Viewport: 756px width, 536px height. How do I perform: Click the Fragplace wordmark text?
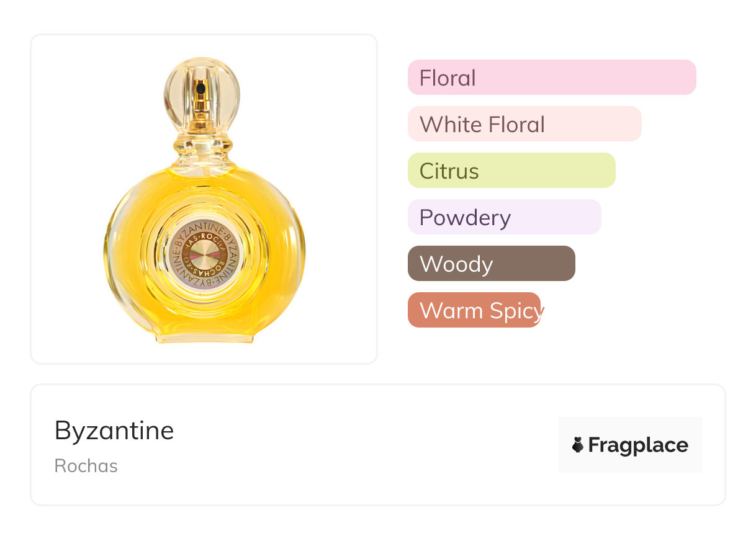pos(638,445)
